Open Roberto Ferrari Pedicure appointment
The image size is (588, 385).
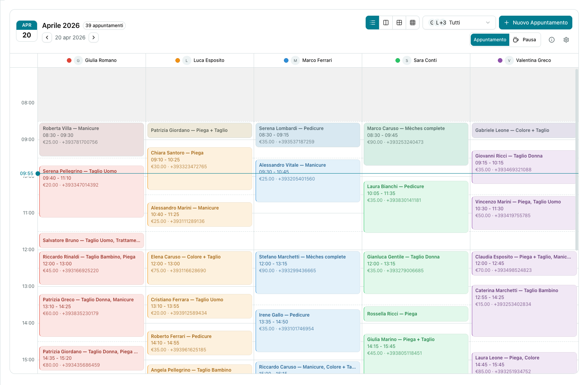coord(200,343)
